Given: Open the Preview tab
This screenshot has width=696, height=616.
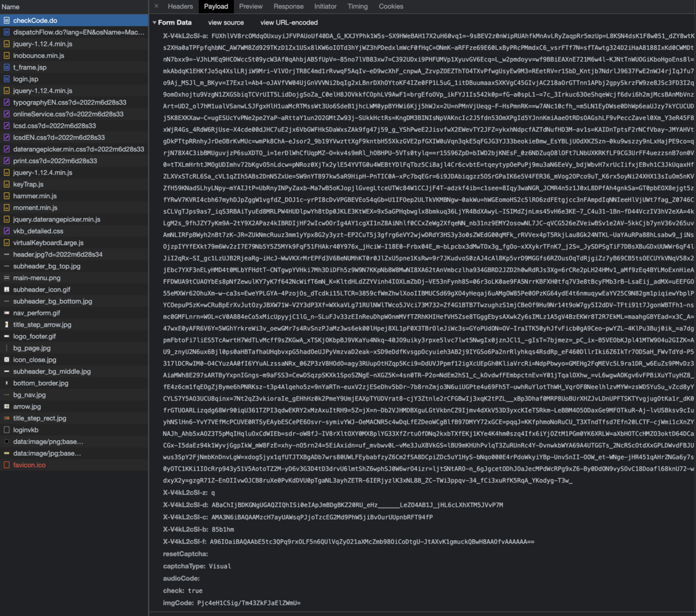Looking at the screenshot, I should (251, 7).
